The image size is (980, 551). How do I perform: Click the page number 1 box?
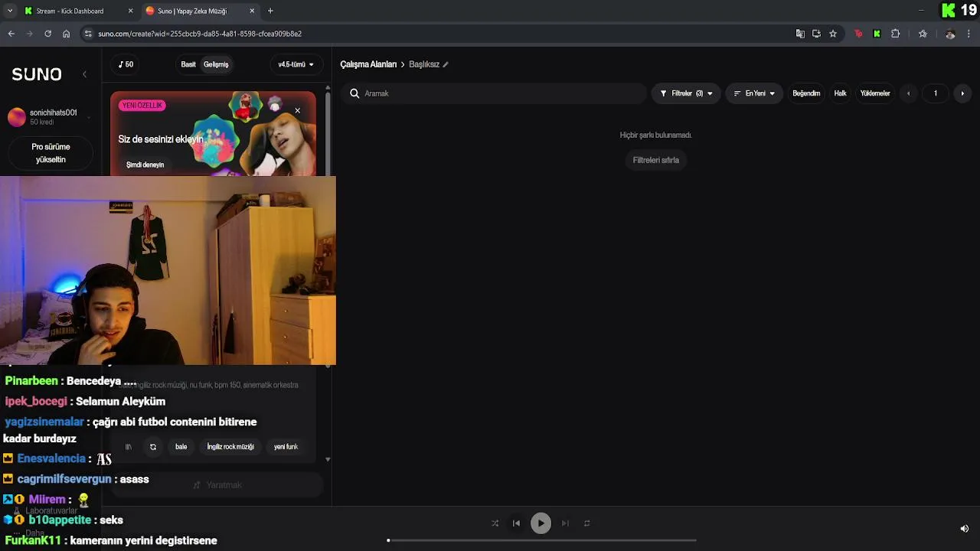click(x=935, y=93)
